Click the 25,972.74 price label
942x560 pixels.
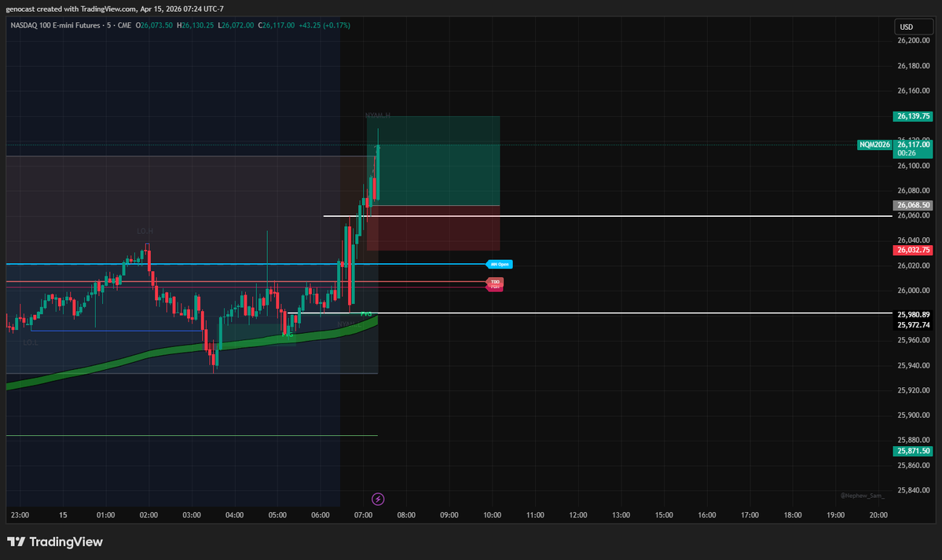point(913,325)
